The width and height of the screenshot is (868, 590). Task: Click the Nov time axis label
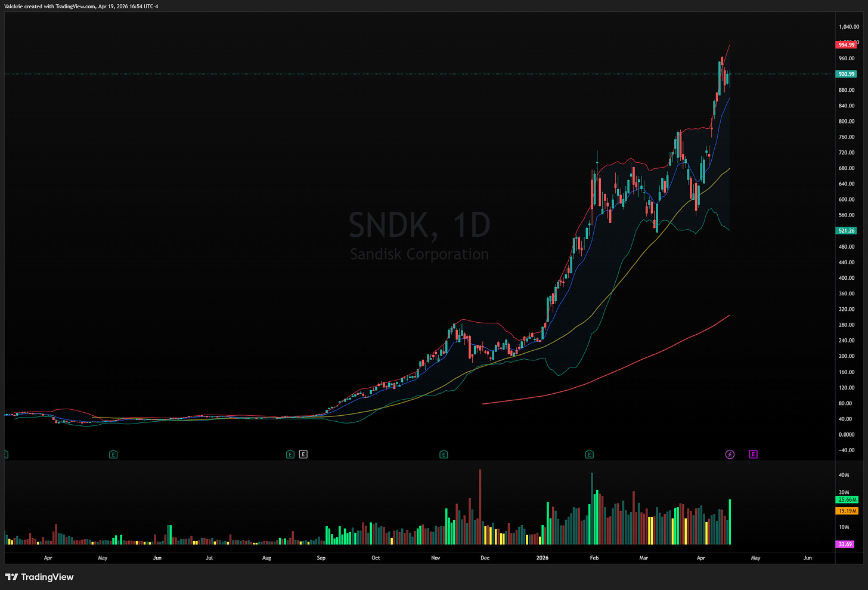point(436,558)
